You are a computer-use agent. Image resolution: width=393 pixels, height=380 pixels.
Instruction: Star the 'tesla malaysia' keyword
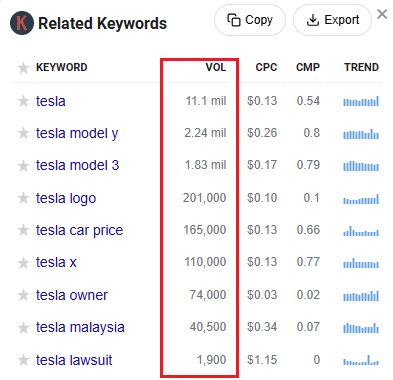[23, 328]
